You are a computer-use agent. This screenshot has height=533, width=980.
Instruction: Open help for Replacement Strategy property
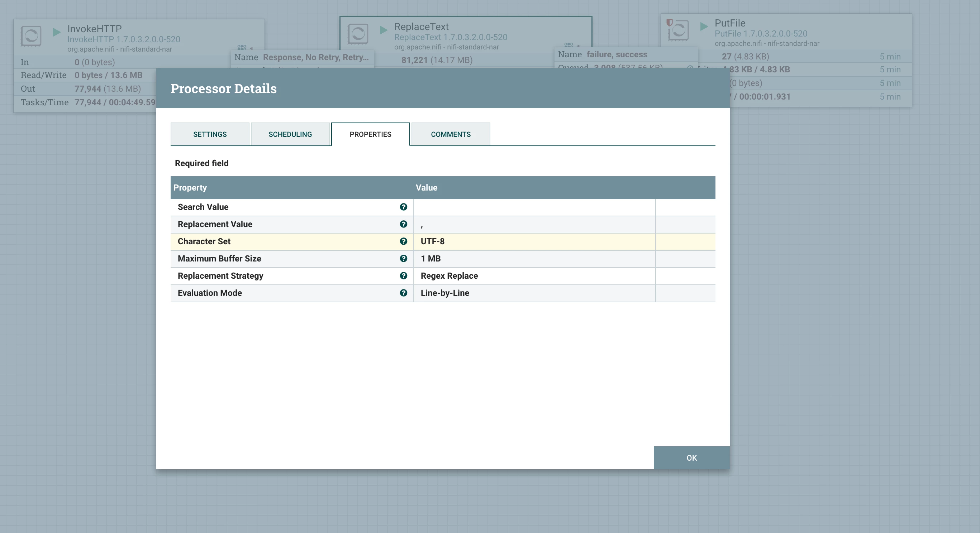403,275
